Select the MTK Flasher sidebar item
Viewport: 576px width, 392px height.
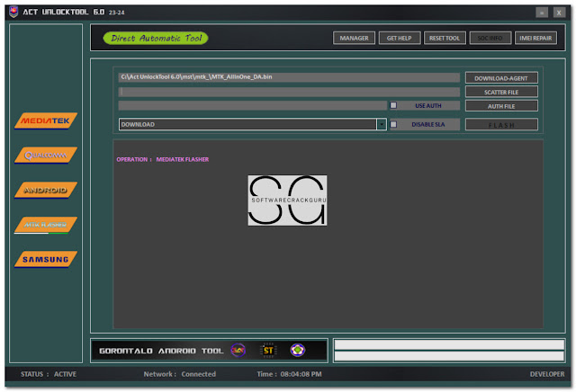coord(46,225)
